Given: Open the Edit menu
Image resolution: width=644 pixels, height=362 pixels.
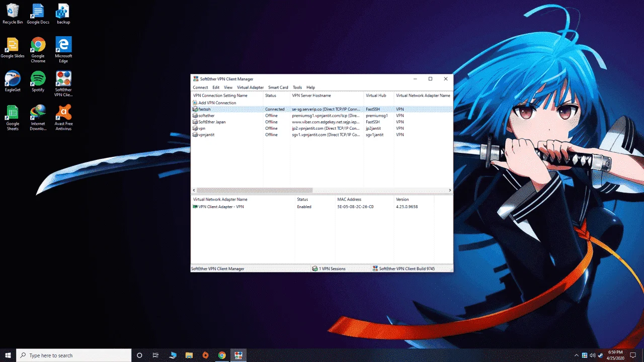Looking at the screenshot, I should pyautogui.click(x=216, y=87).
